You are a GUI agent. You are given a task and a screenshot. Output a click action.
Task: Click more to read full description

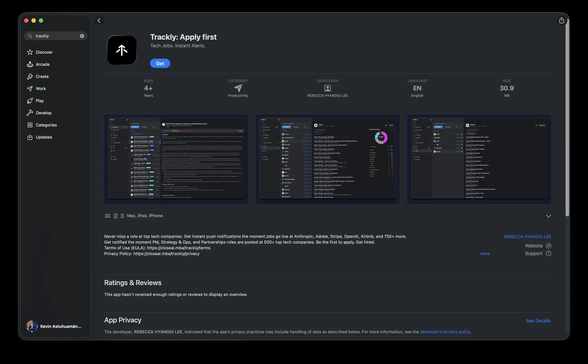coord(485,254)
